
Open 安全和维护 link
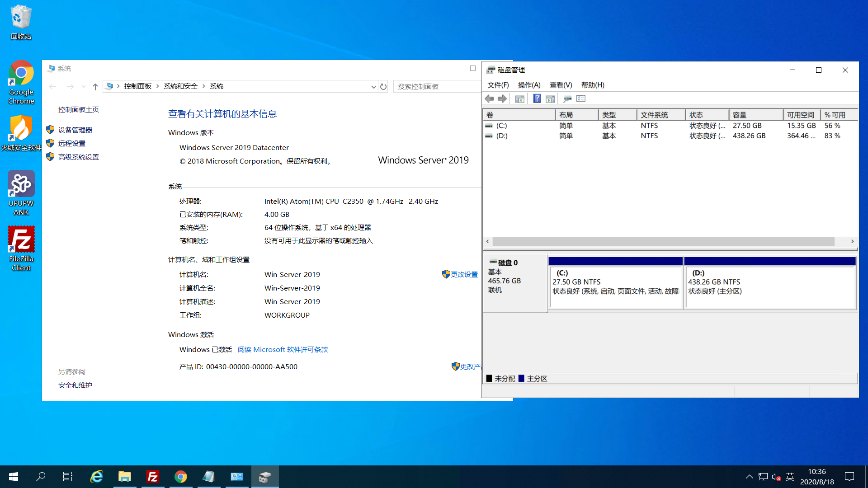tap(75, 385)
